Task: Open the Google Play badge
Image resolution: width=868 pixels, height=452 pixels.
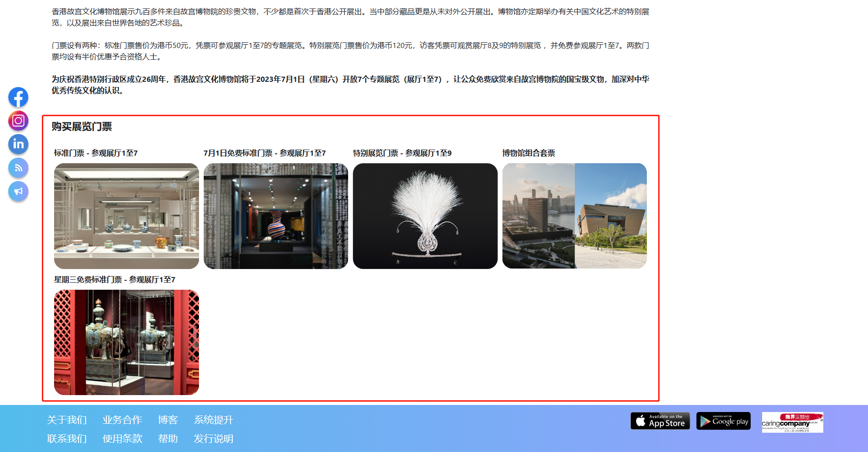Action: [723, 421]
